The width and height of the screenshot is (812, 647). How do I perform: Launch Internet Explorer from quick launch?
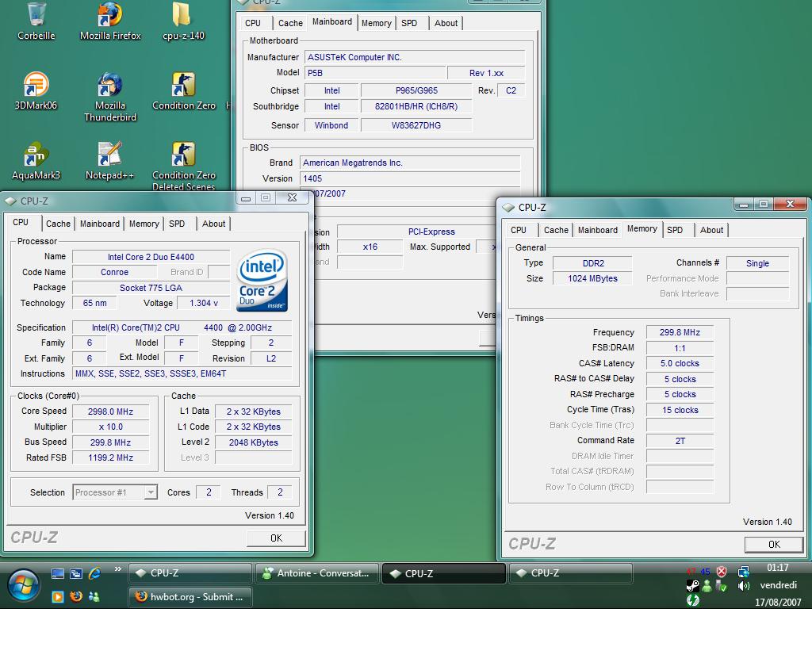click(x=95, y=573)
